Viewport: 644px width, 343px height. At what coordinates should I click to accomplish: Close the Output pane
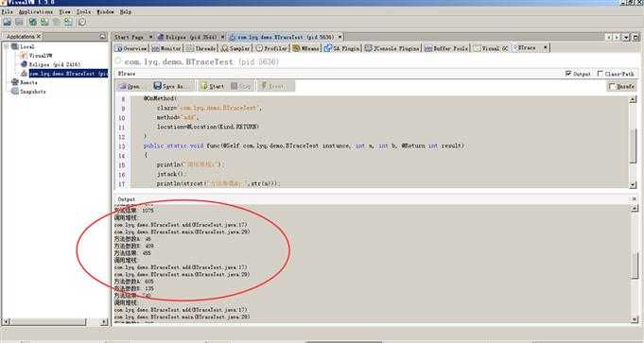(635, 199)
